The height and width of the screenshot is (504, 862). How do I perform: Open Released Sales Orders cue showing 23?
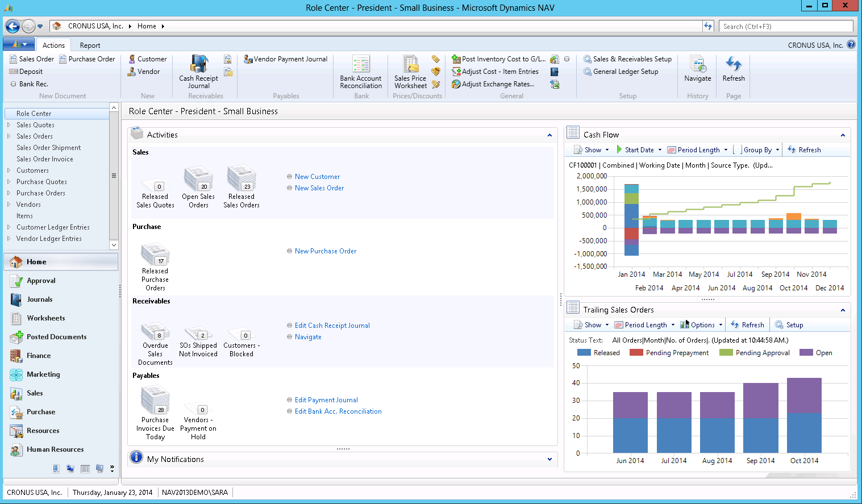(x=241, y=188)
